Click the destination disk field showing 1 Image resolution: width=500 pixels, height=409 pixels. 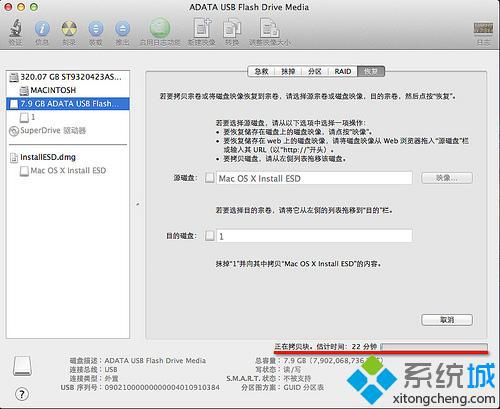pos(314,236)
